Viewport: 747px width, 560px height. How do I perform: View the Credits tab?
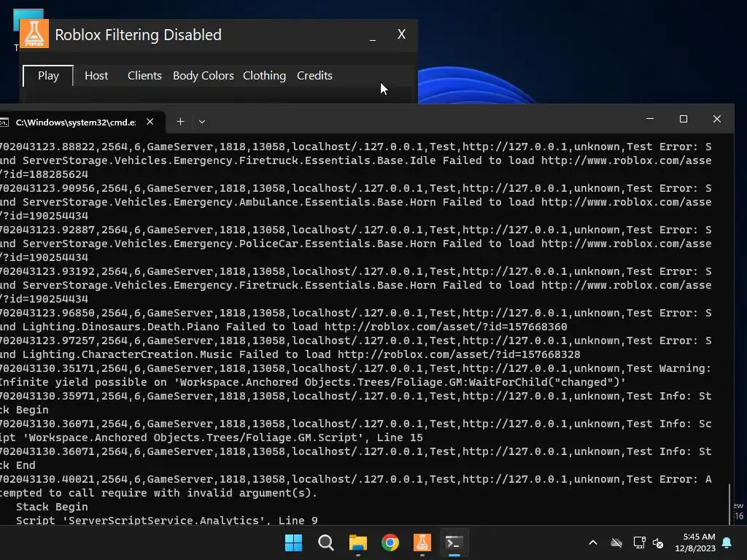pyautogui.click(x=314, y=76)
